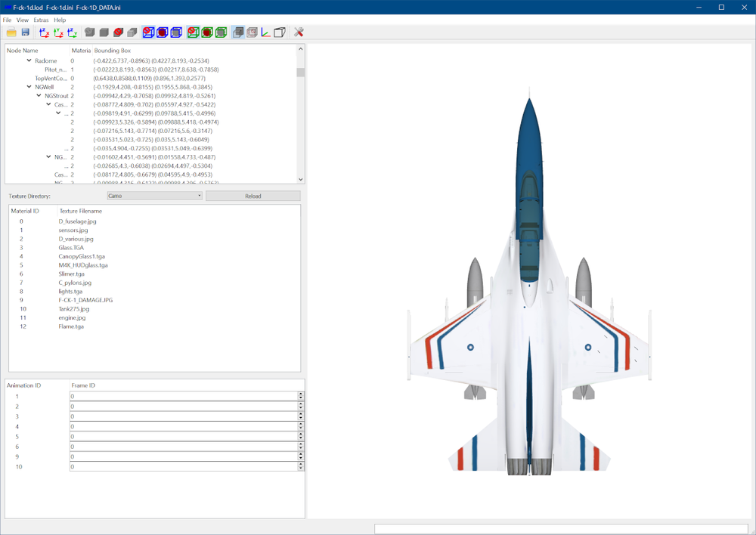Open the Extras menu

pyautogui.click(x=41, y=20)
